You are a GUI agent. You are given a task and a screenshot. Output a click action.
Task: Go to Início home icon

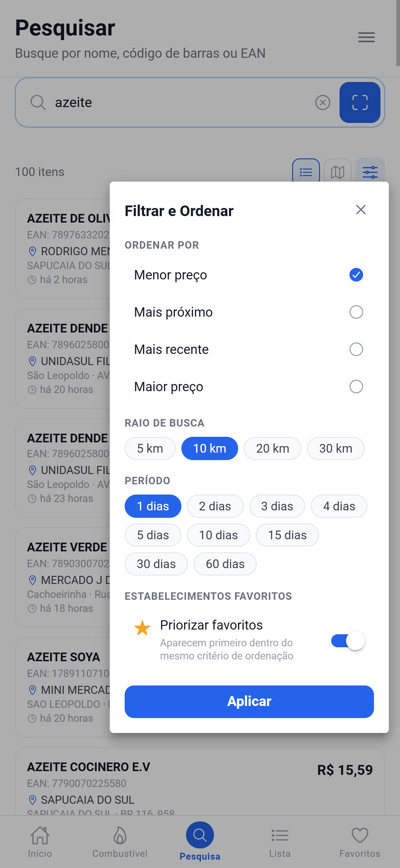(40, 841)
